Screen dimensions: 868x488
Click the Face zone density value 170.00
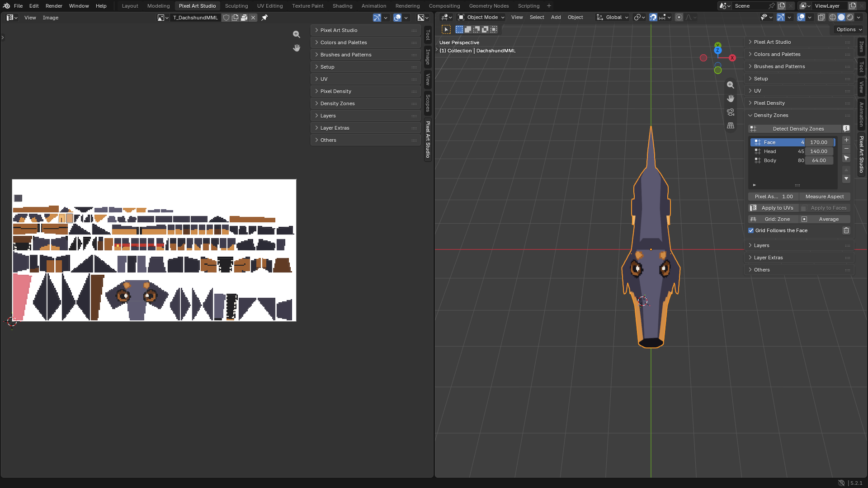click(x=819, y=142)
